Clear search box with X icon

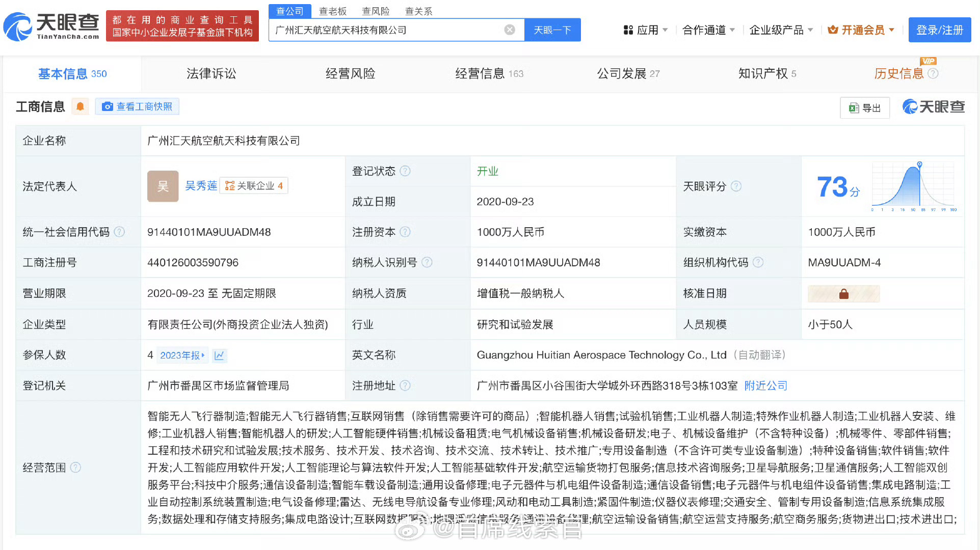[510, 30]
